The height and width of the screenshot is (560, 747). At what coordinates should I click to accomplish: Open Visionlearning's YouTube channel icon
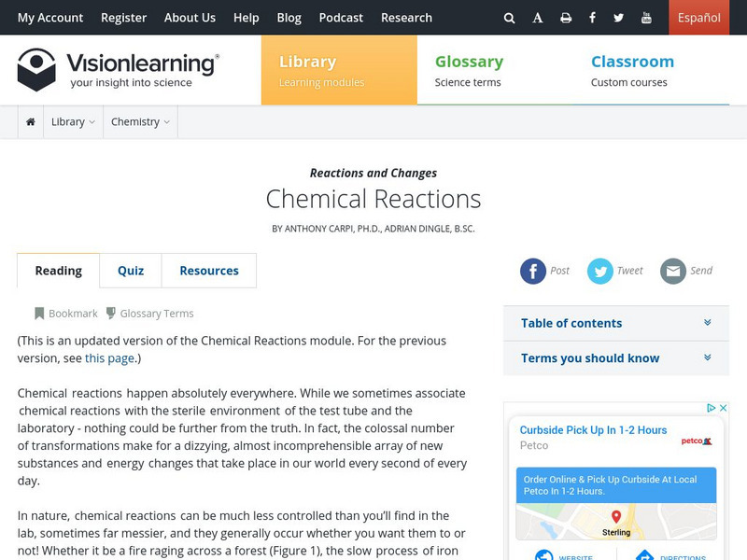click(x=646, y=18)
